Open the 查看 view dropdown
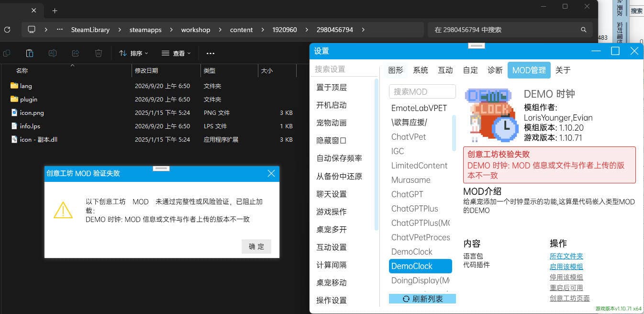 tap(176, 53)
